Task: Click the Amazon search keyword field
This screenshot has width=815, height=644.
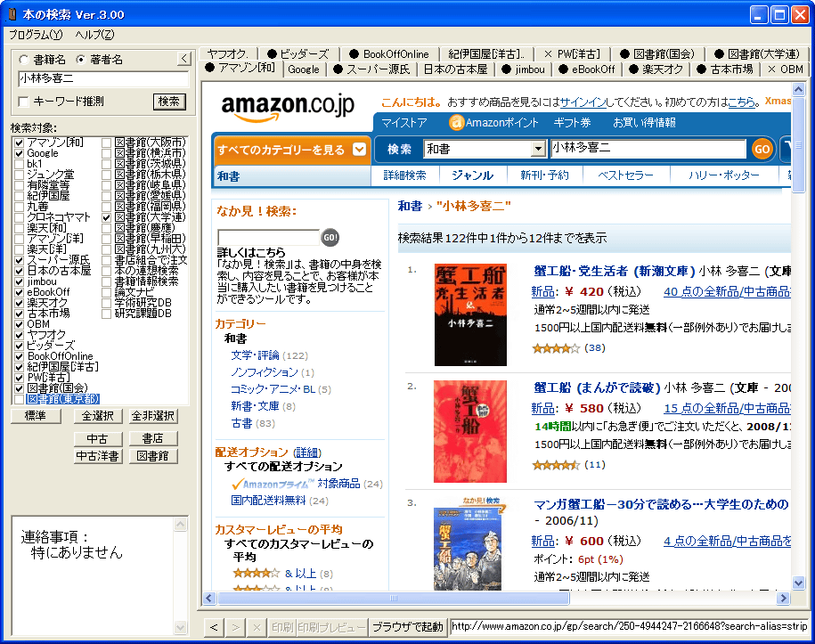Action: (648, 149)
